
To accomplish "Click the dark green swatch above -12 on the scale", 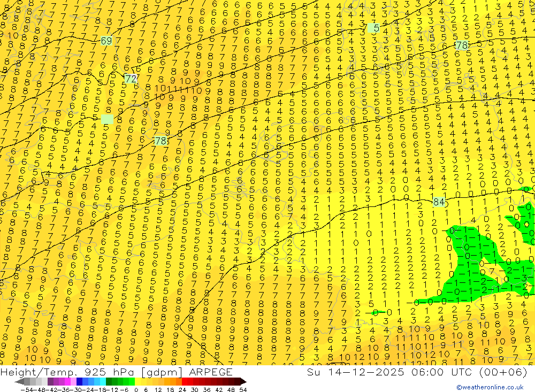I will [x=109, y=381].
